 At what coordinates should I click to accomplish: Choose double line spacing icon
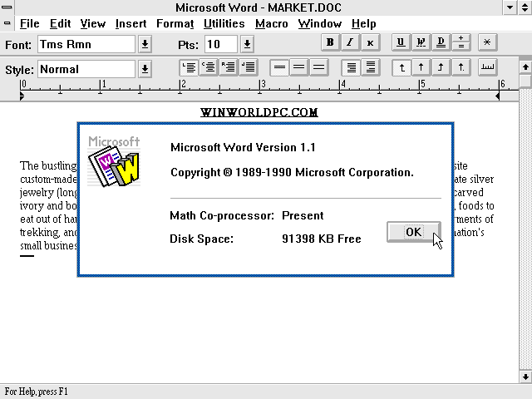click(x=319, y=67)
